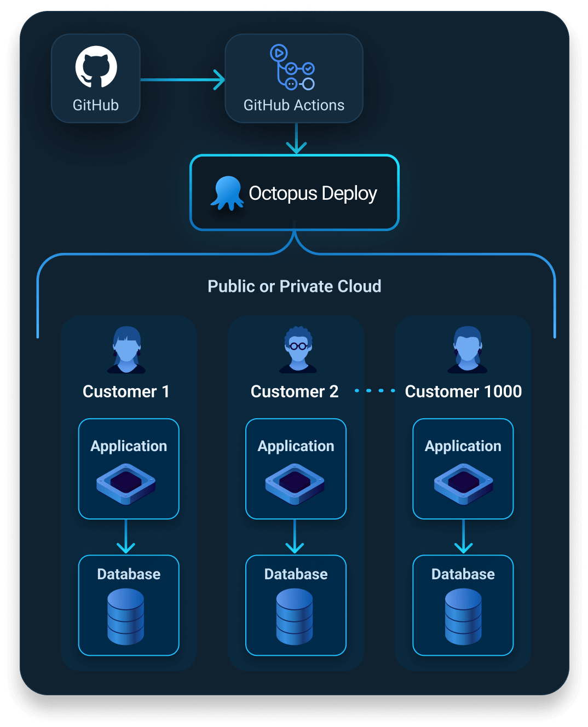
Task: Click Customer 2 database cylinder icon
Action: coord(295,616)
